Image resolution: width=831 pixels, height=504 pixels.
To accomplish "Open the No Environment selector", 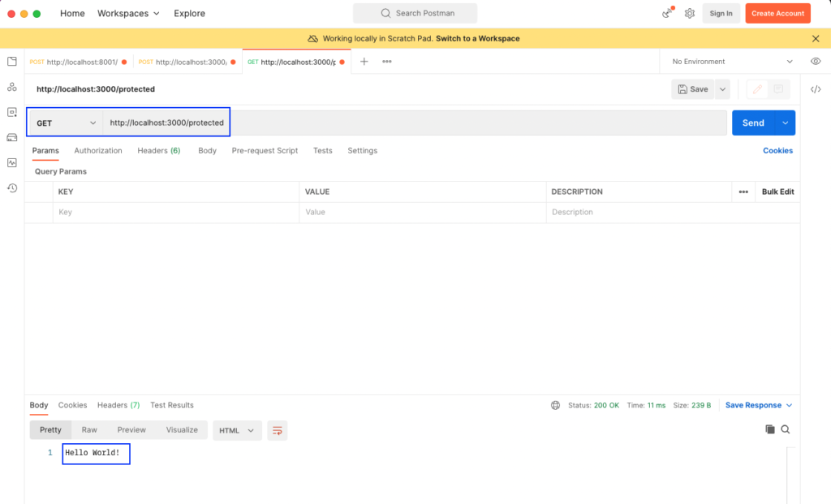I will pyautogui.click(x=733, y=62).
